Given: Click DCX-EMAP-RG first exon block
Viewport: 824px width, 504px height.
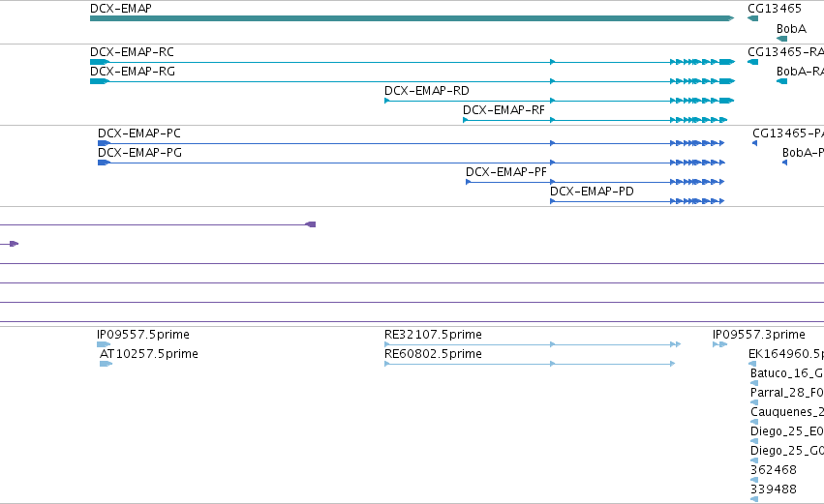Looking at the screenshot, I should (100, 81).
